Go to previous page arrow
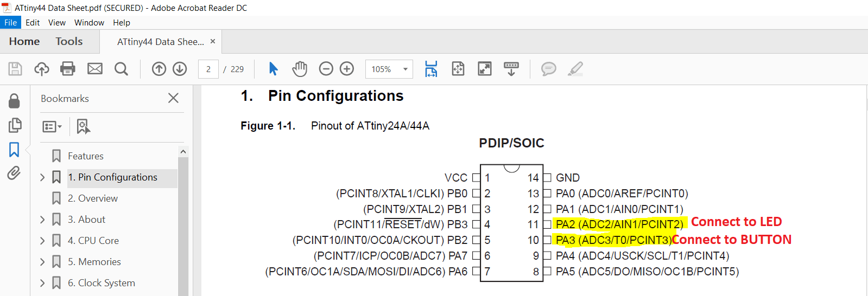This screenshot has height=296, width=868. pos(159,69)
